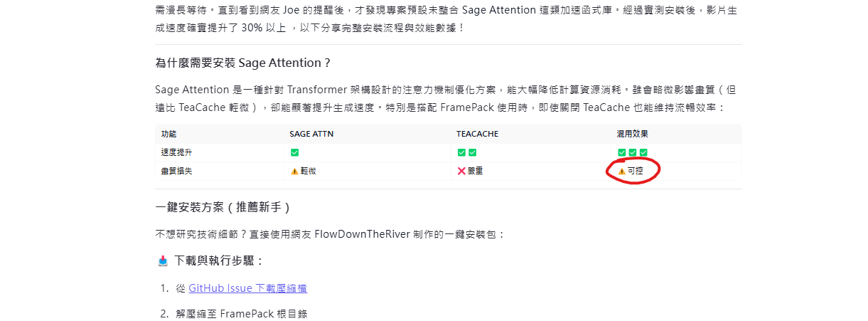Click the download tray icon before 下載與執行步驟
This screenshot has height=321, width=868.
click(x=163, y=261)
